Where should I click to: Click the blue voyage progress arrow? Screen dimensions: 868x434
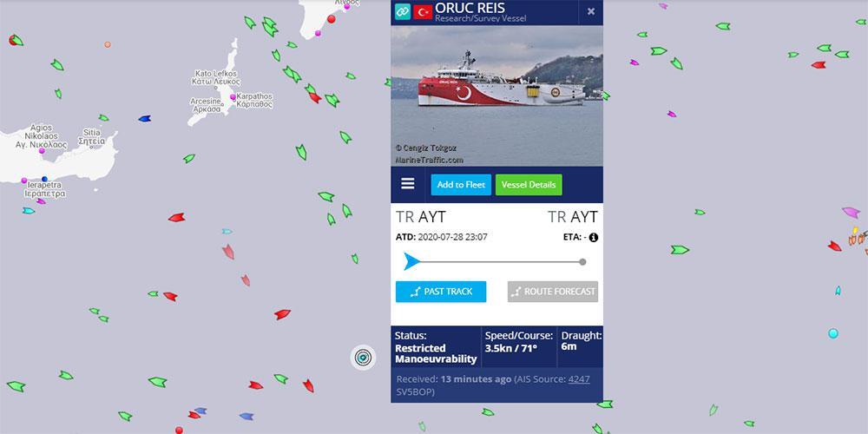click(411, 261)
